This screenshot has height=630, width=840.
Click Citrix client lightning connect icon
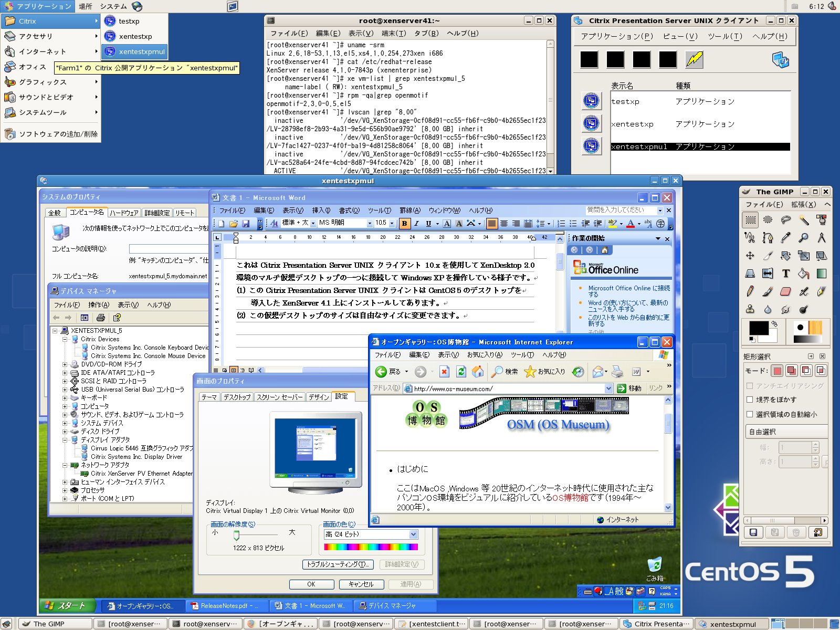click(694, 59)
